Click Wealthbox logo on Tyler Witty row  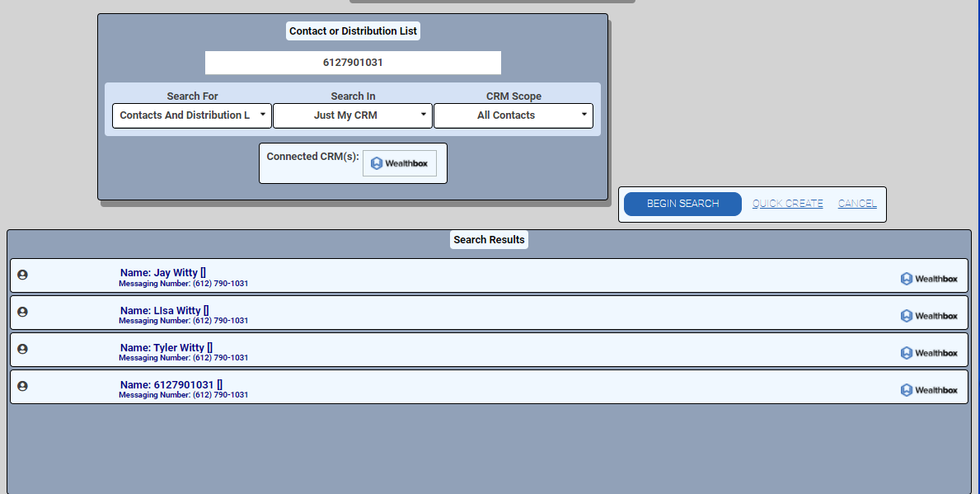click(x=929, y=353)
